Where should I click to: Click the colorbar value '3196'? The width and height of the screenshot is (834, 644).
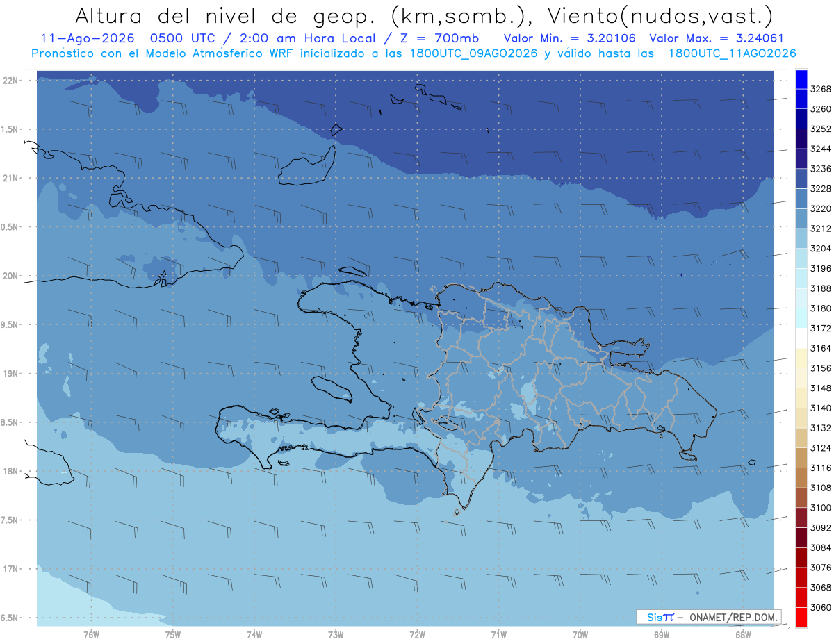tap(821, 268)
